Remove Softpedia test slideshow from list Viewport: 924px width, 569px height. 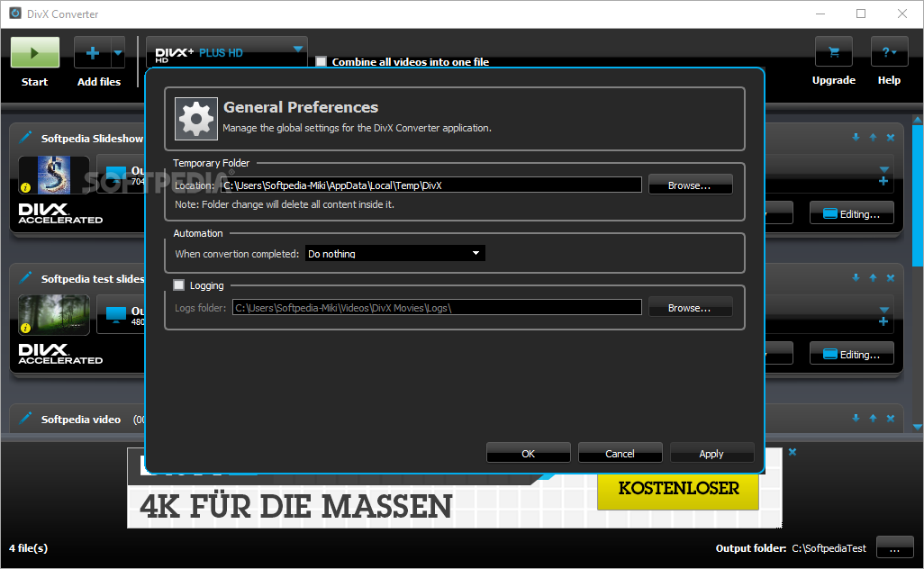point(891,277)
